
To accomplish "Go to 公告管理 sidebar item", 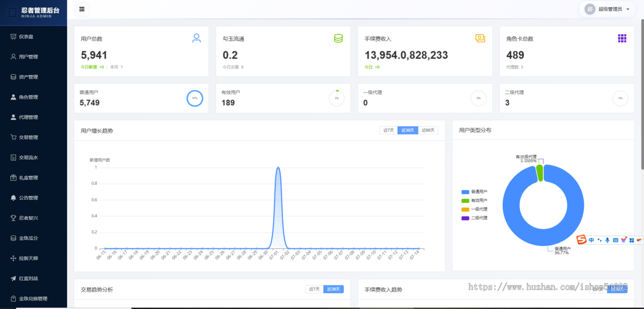I will click(33, 198).
